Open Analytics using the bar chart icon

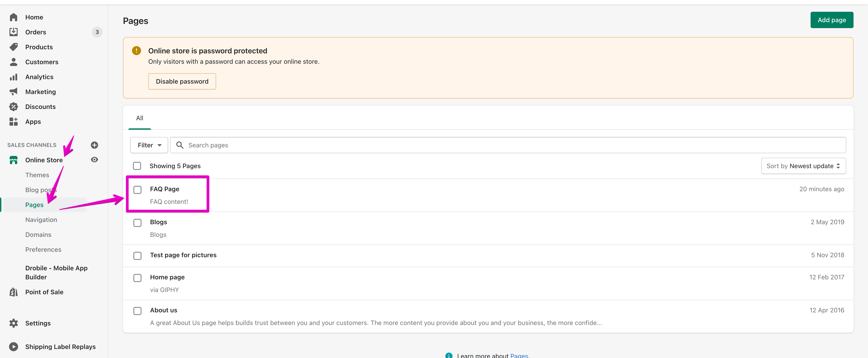pyautogui.click(x=14, y=77)
